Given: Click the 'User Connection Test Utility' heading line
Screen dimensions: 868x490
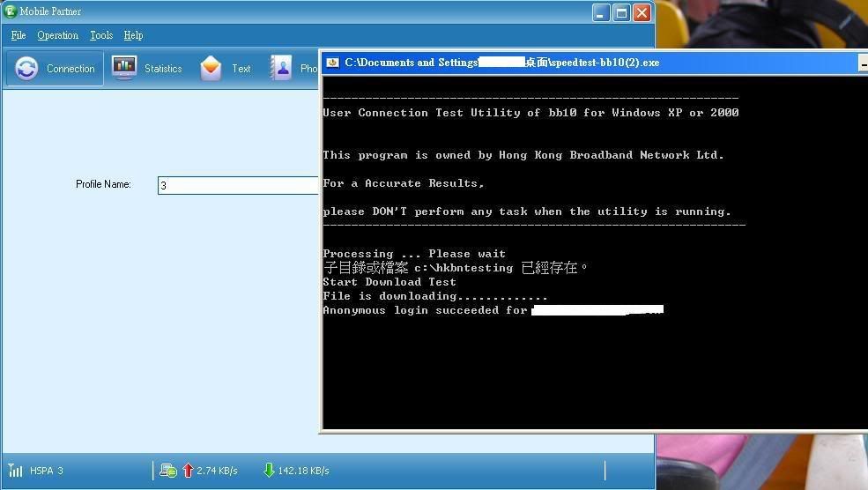Looking at the screenshot, I should pyautogui.click(x=530, y=113).
